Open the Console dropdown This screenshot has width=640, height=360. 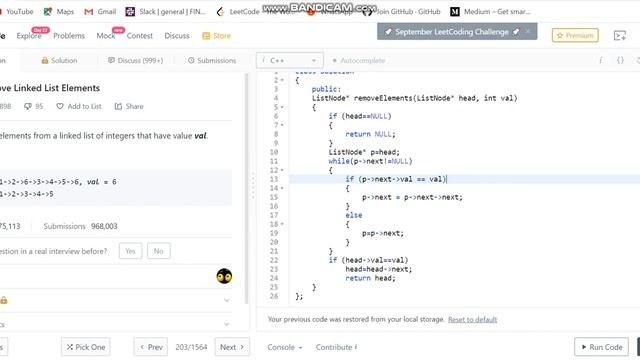284,347
